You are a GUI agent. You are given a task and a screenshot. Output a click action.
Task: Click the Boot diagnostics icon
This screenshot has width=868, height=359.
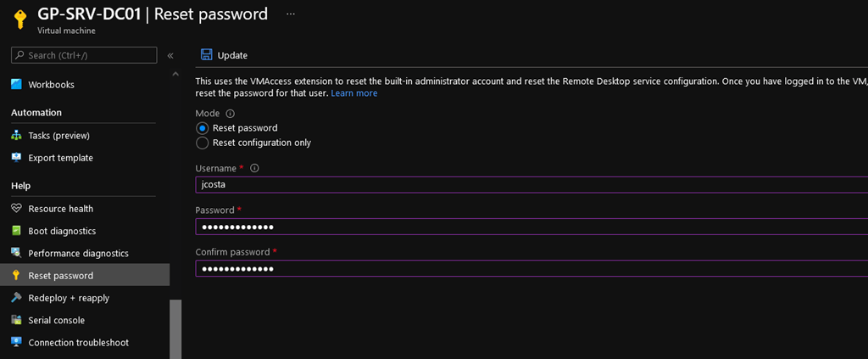click(16, 231)
